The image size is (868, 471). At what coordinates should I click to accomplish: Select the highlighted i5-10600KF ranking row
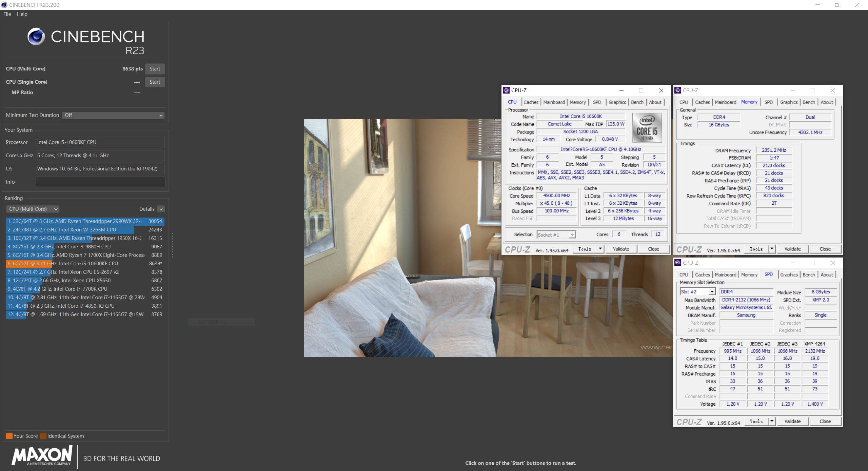(x=85, y=264)
